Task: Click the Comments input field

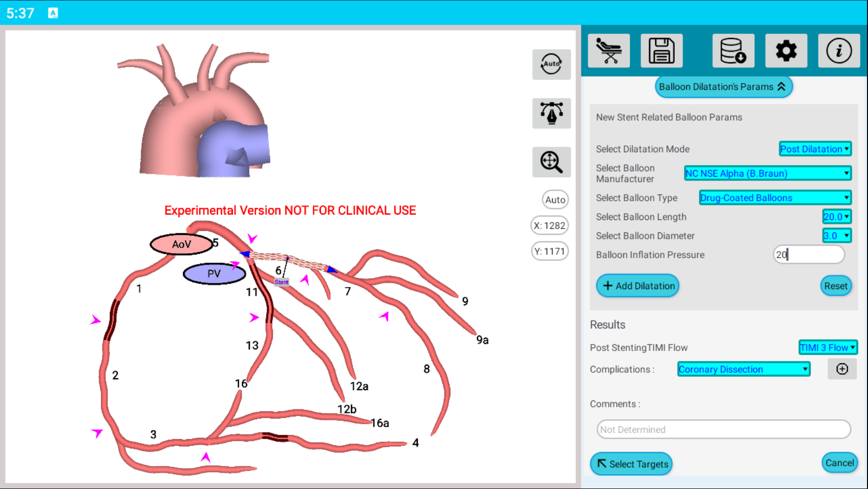Action: 723,429
